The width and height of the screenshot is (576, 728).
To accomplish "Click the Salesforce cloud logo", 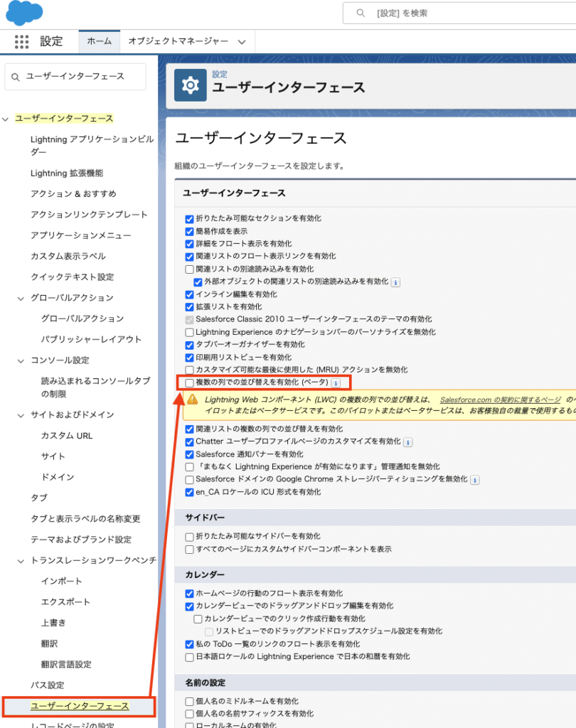I will 24,13.
